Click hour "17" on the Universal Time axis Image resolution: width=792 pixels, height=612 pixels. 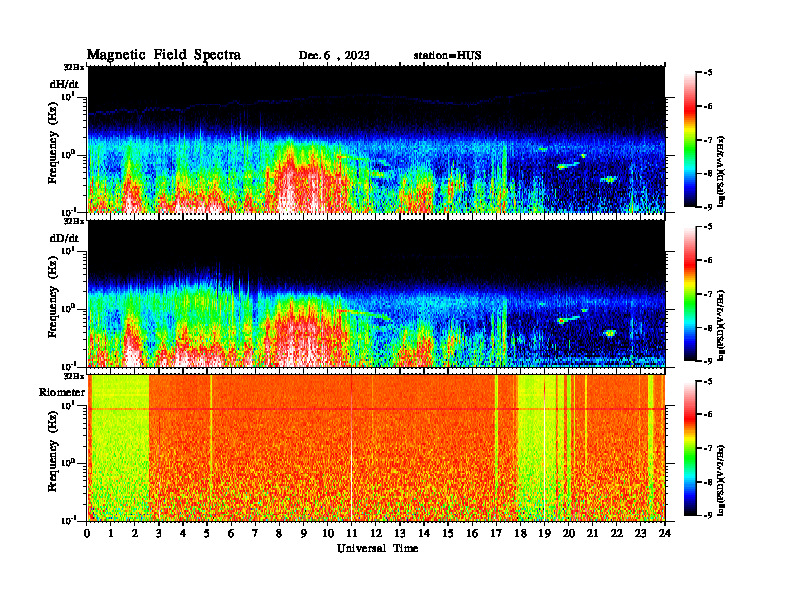pos(497,533)
